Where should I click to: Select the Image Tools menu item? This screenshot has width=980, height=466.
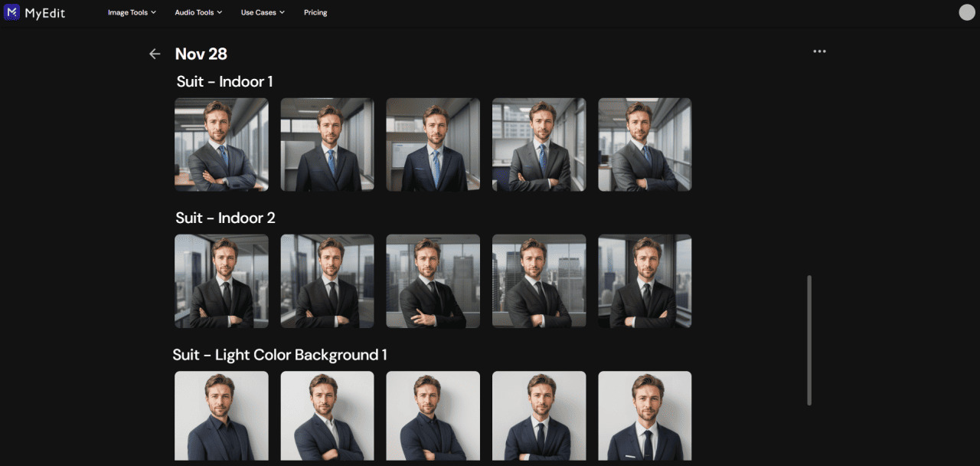[132, 12]
